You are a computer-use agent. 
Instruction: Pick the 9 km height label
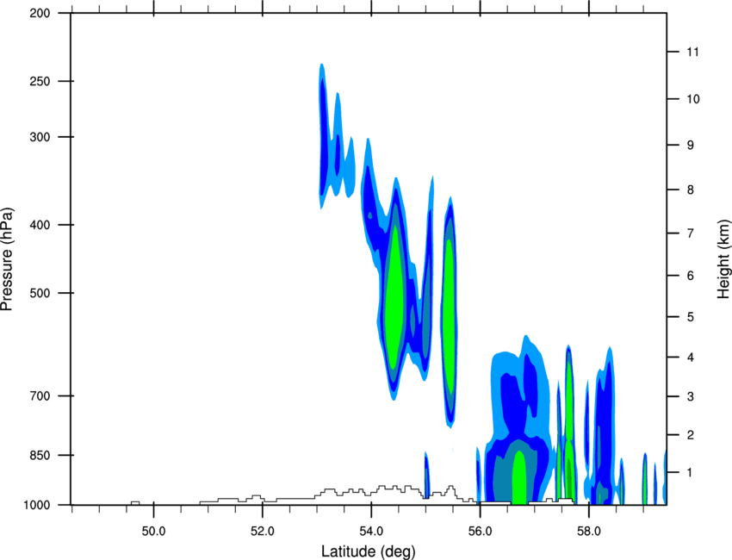691,146
